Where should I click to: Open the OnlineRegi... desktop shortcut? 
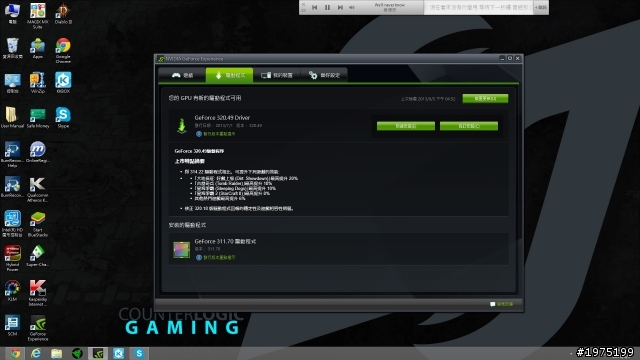click(x=38, y=152)
